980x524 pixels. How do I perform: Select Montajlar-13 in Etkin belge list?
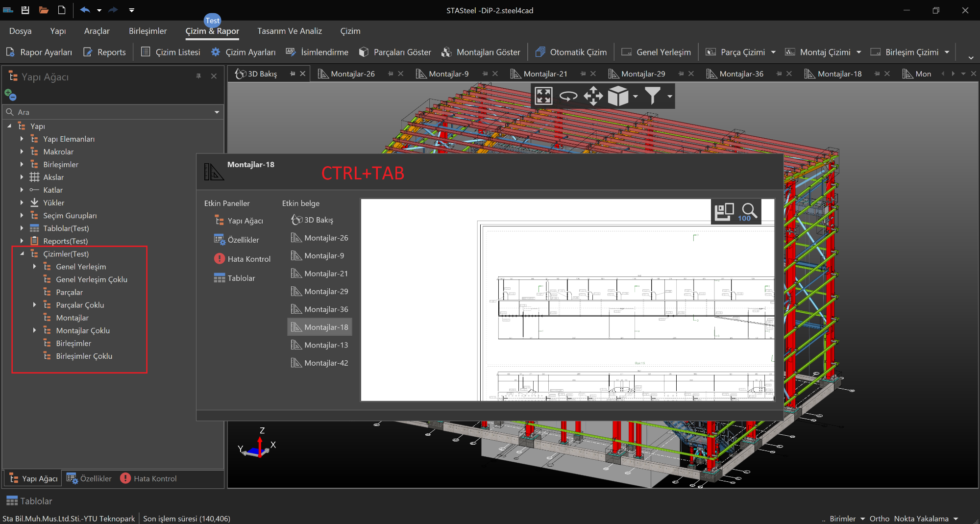(326, 345)
